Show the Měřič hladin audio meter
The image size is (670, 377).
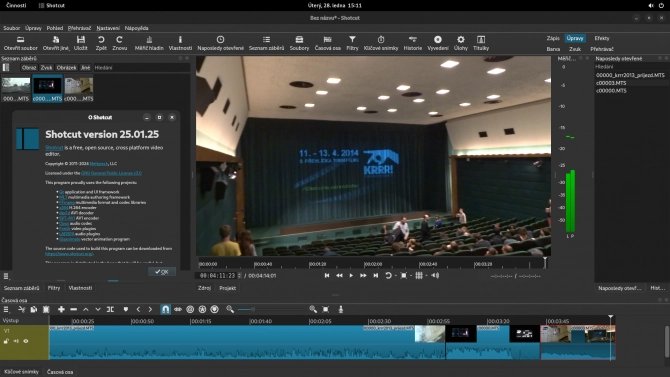(149, 43)
